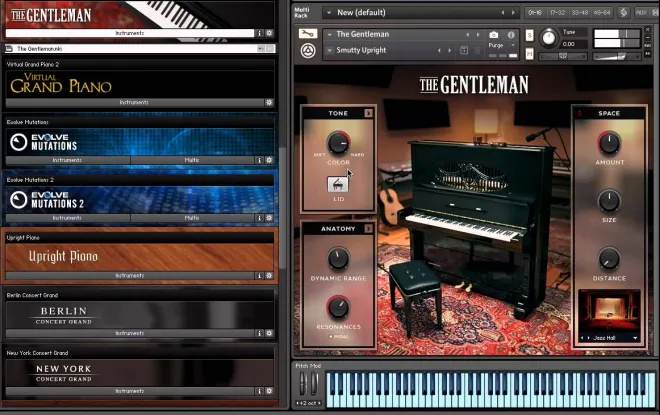Open the Jazz Hall reverb dropdown
660x415 pixels.
click(x=635, y=338)
